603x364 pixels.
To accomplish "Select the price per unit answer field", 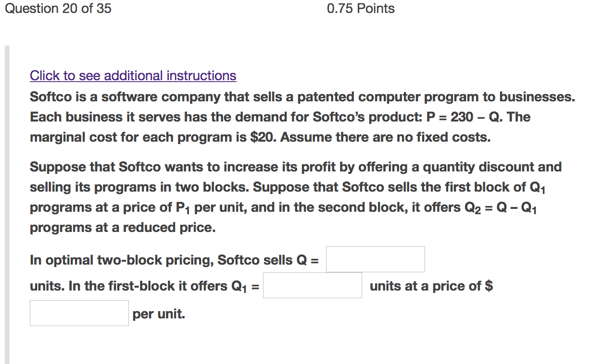I will coord(79,313).
